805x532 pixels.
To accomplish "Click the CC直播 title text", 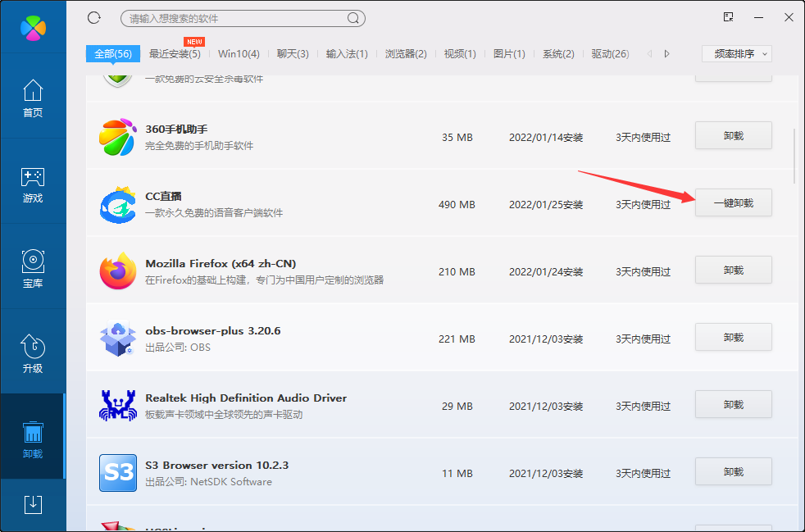I will (163, 196).
